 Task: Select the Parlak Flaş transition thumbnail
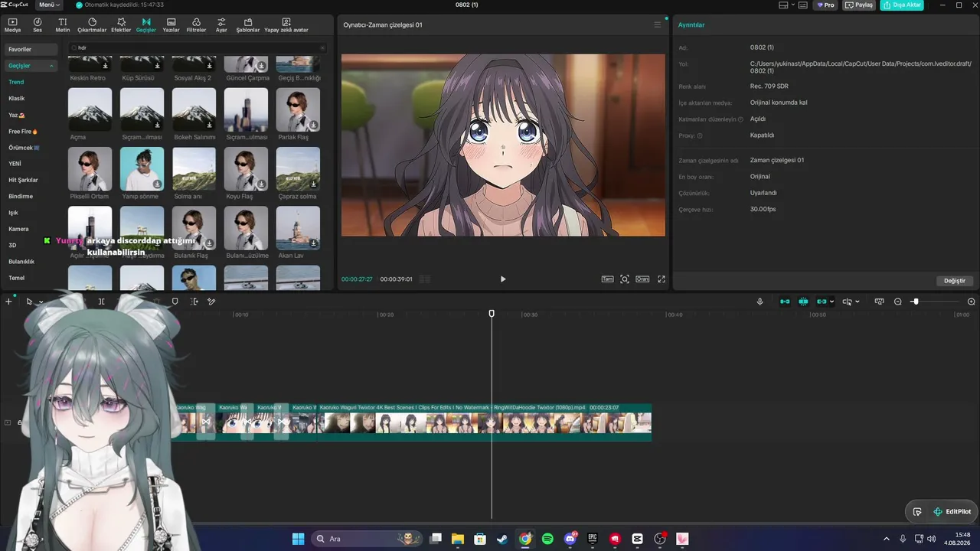(x=298, y=109)
